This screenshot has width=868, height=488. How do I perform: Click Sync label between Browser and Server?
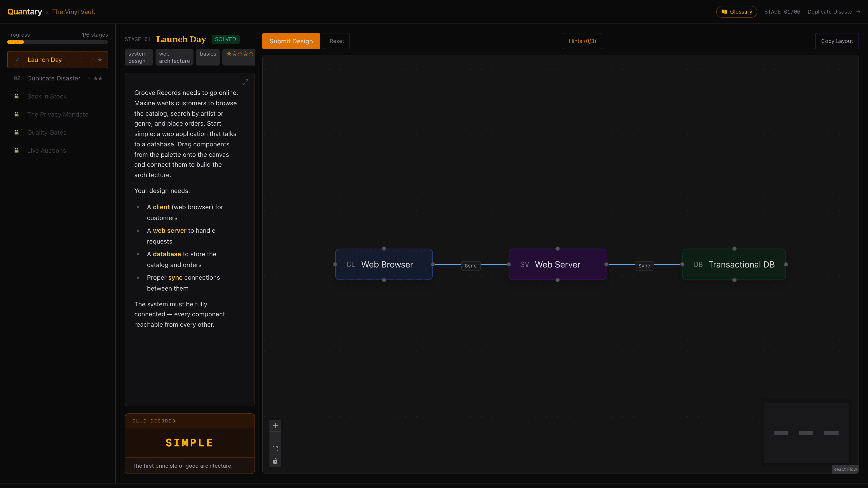tap(470, 266)
